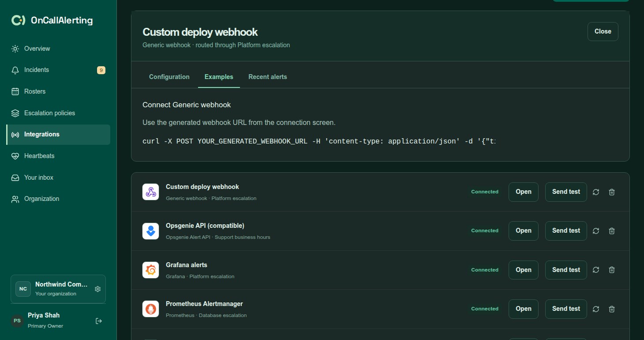This screenshot has height=340, width=644.
Task: Close the Custom deploy webhook panel
Action: click(x=603, y=31)
